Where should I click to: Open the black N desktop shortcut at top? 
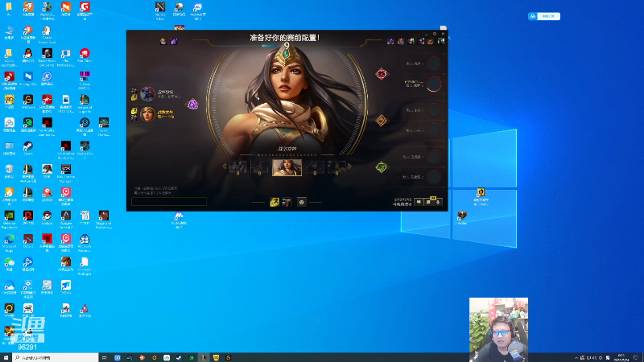[160, 10]
